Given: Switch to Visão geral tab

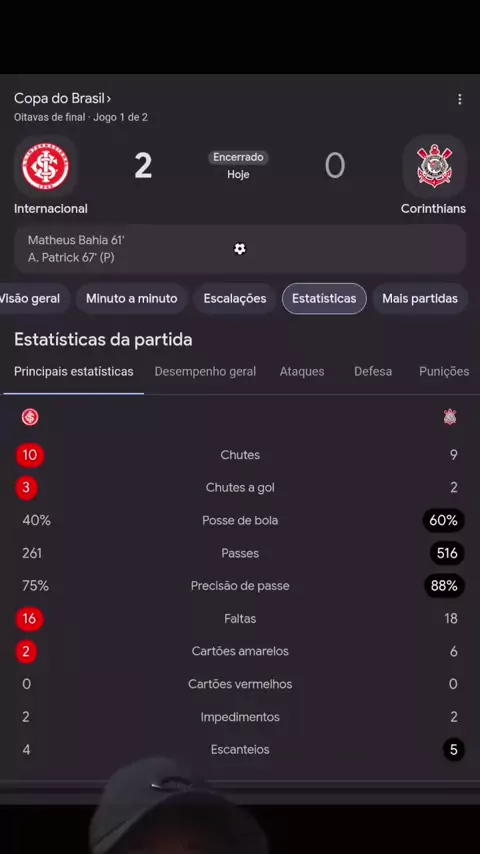Looking at the screenshot, I should [x=32, y=298].
